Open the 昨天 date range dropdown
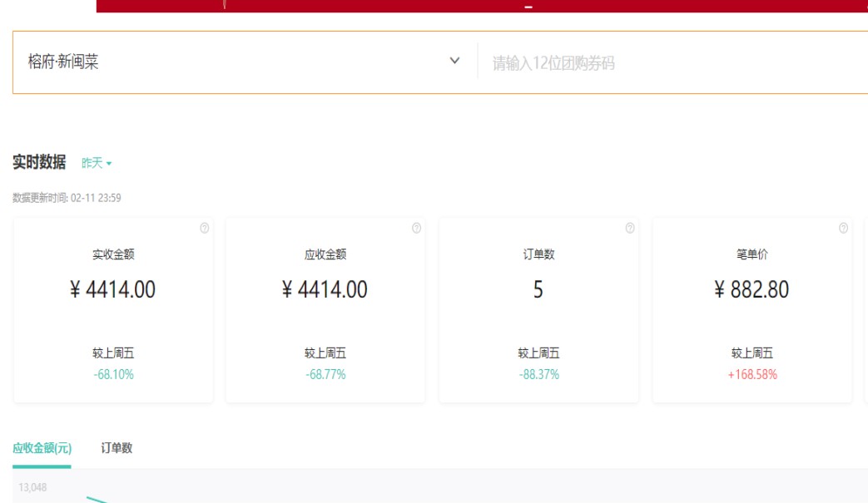 click(x=97, y=163)
